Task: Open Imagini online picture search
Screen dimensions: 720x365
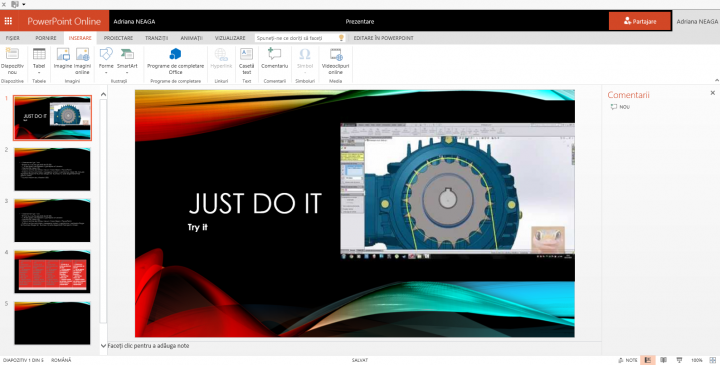Action: coord(82,61)
